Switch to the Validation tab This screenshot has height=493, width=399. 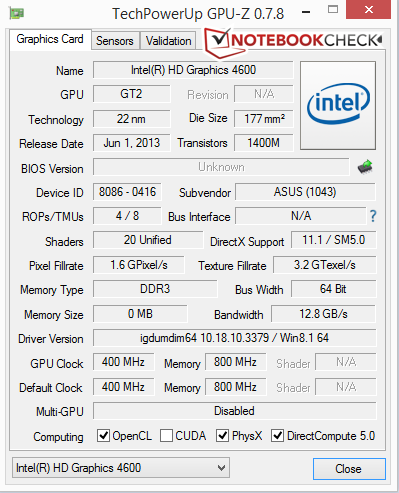[x=168, y=41]
